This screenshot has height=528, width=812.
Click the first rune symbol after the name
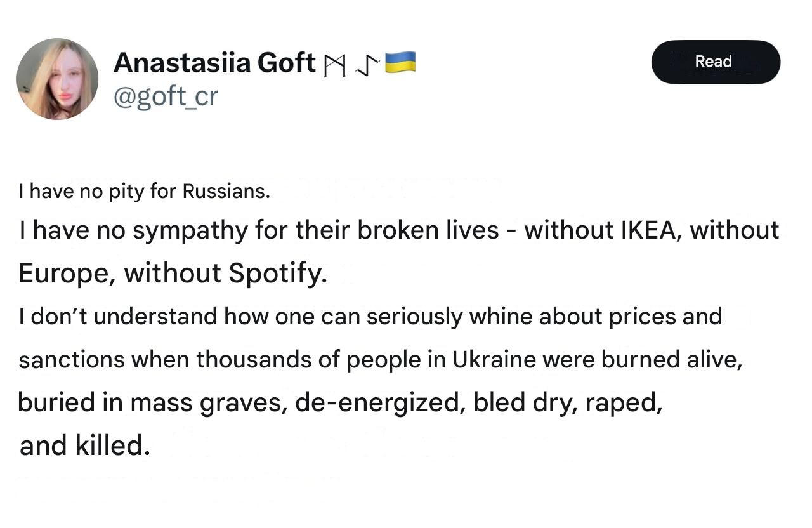coord(334,65)
